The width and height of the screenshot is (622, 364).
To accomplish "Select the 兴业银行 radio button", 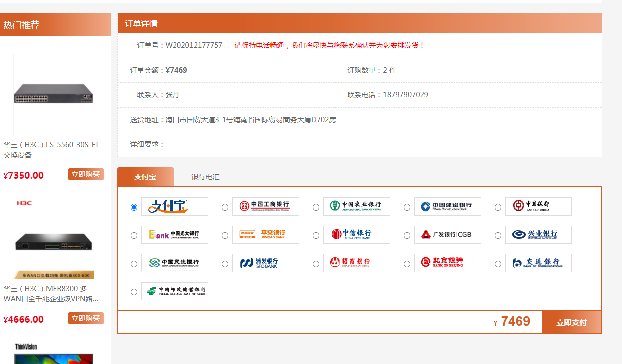I will (498, 235).
